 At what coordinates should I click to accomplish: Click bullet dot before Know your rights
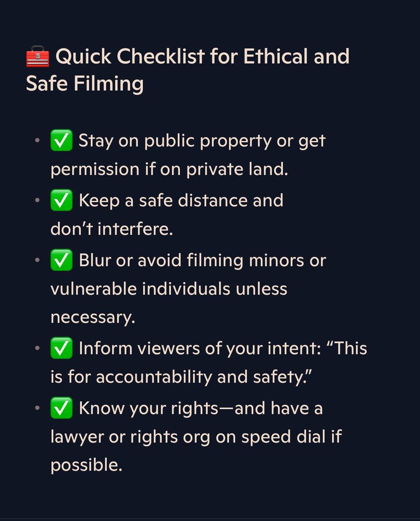(38, 408)
